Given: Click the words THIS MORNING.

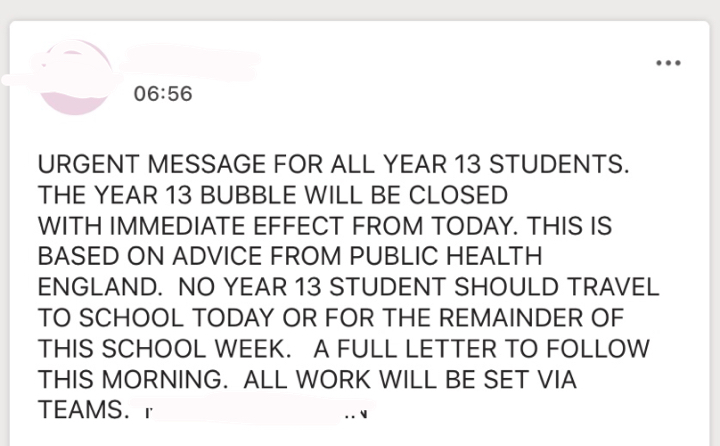Looking at the screenshot, I should click(x=133, y=379).
